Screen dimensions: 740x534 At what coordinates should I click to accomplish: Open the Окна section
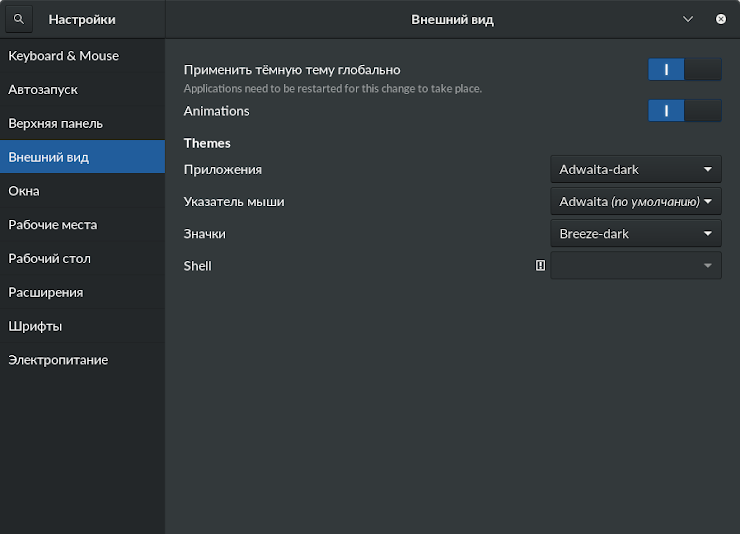pos(24,191)
